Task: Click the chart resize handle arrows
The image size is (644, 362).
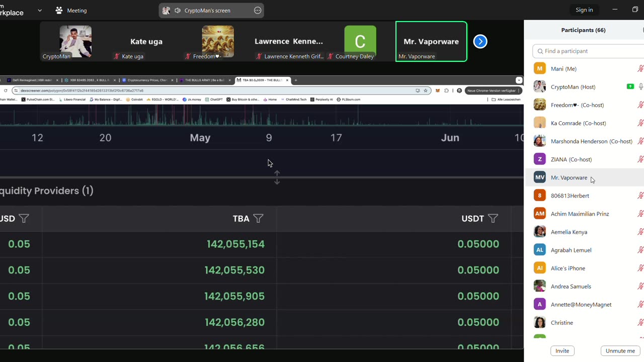Action: click(277, 177)
